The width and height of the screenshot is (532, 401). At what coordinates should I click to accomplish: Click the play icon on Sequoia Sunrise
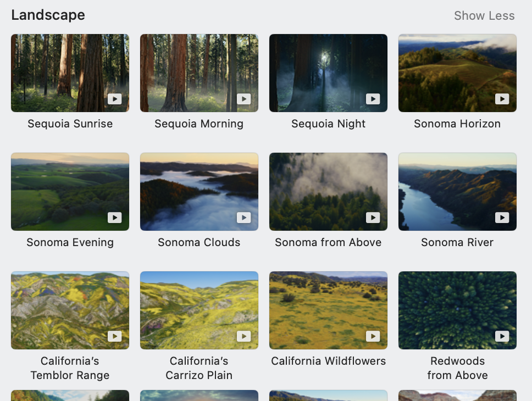[x=115, y=99]
